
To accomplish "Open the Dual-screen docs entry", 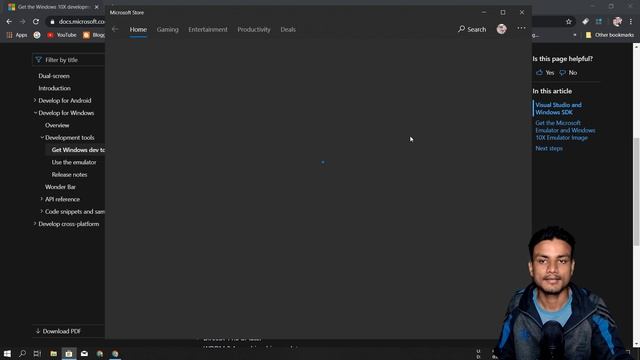I will point(54,76).
